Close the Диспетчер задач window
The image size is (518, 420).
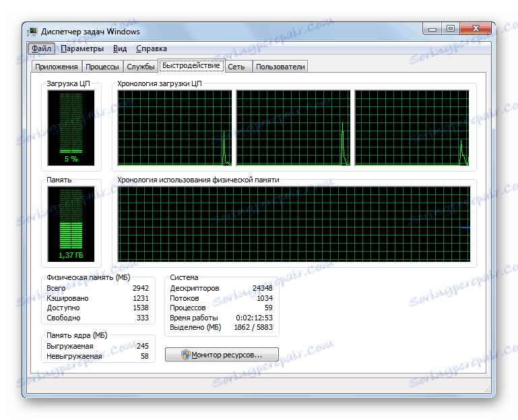476,29
